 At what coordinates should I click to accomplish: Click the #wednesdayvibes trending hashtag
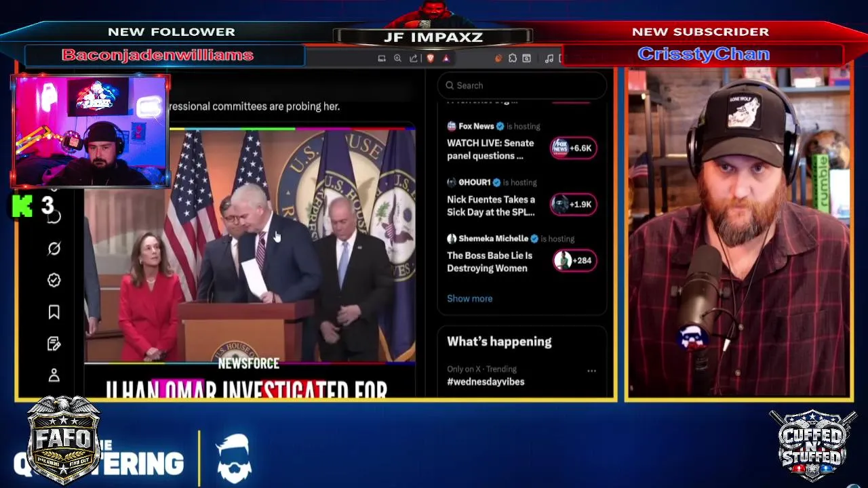[486, 382]
